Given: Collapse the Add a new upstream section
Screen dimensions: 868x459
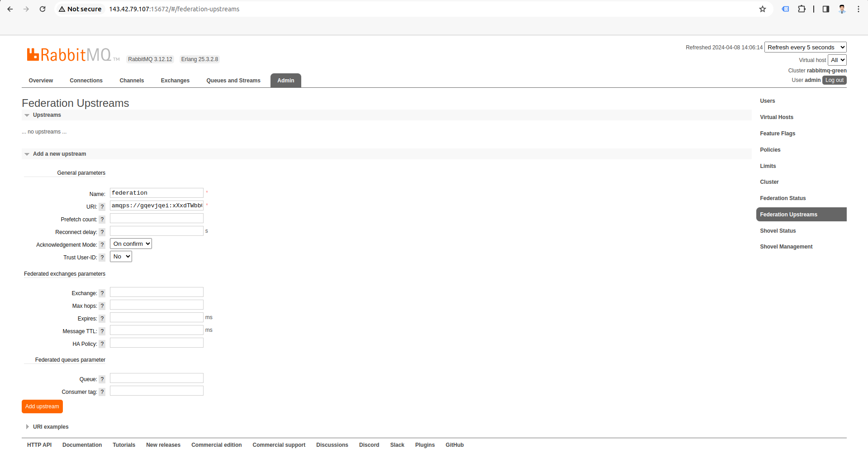Looking at the screenshot, I should click(59, 154).
